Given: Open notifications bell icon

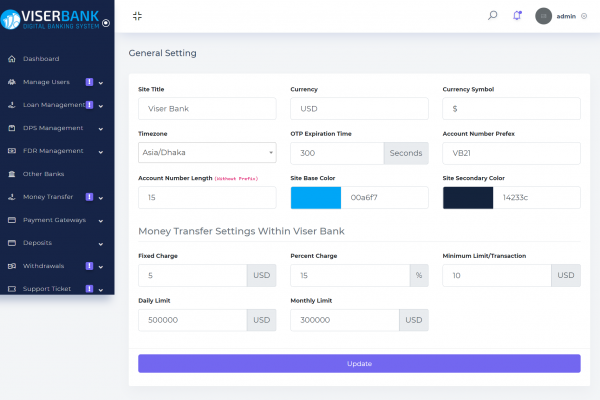Looking at the screenshot, I should pyautogui.click(x=517, y=15).
